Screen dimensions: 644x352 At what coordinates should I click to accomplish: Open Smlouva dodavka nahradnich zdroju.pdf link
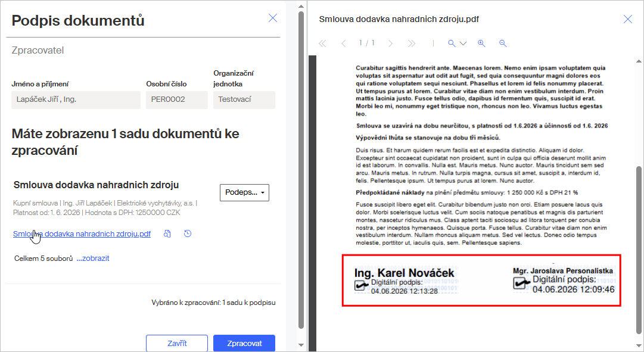point(82,233)
